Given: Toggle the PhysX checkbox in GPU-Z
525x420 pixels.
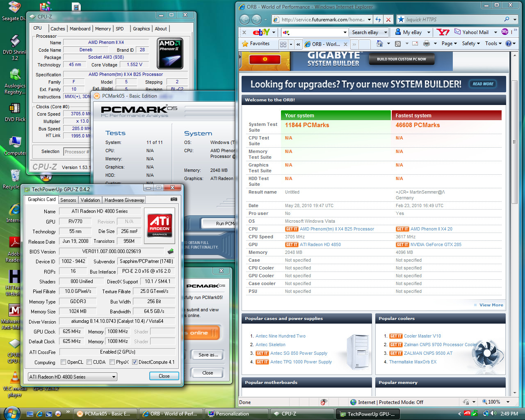Looking at the screenshot, I should [112, 362].
